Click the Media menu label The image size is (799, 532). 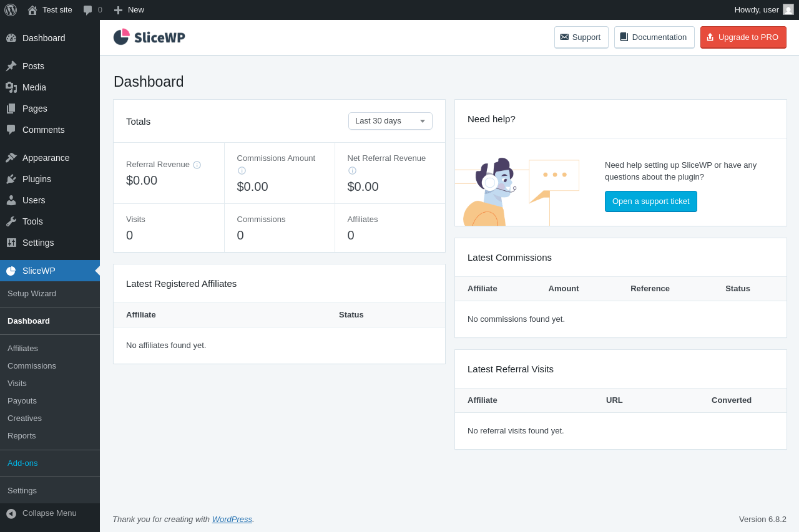point(34,87)
